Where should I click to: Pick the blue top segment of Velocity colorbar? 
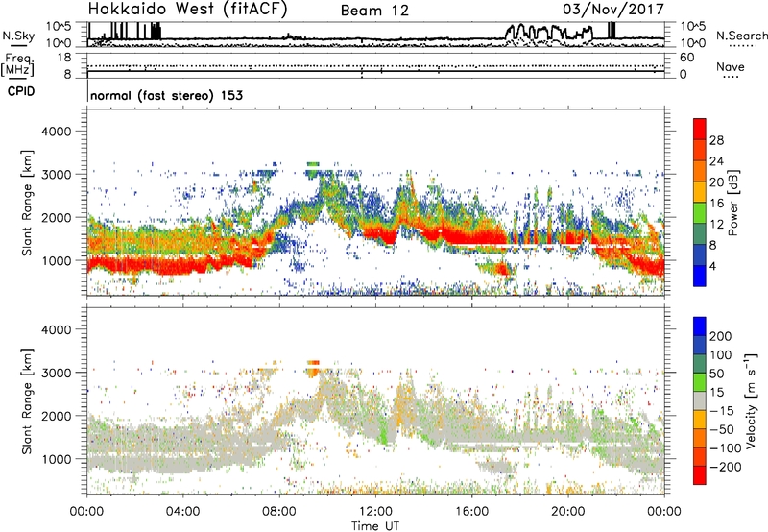tap(700, 326)
